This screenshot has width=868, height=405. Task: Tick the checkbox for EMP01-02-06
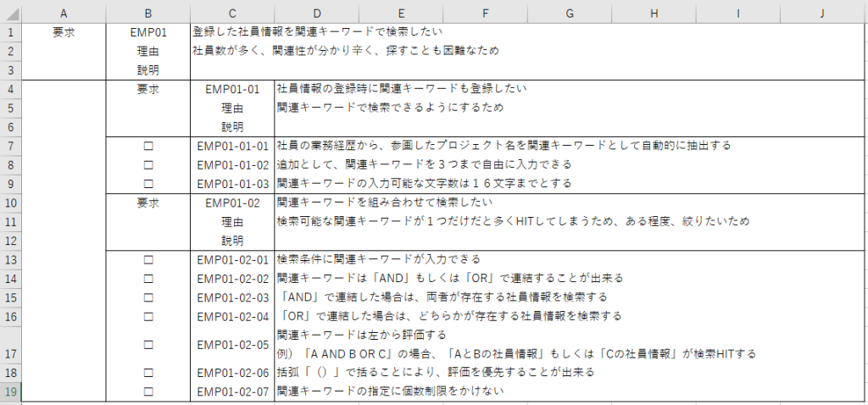pos(147,372)
